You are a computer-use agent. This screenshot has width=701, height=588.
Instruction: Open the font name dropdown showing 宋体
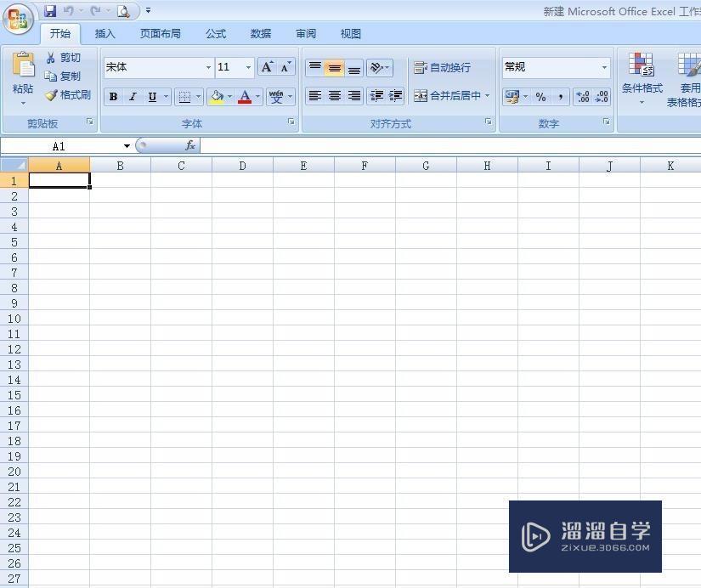(x=208, y=67)
